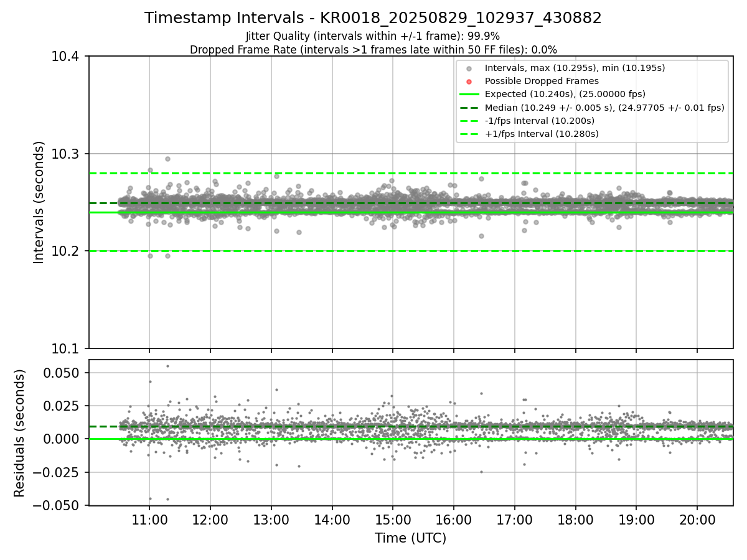The image size is (747, 560).
Task: Click the 19:00 time tick label
Action: click(x=636, y=519)
